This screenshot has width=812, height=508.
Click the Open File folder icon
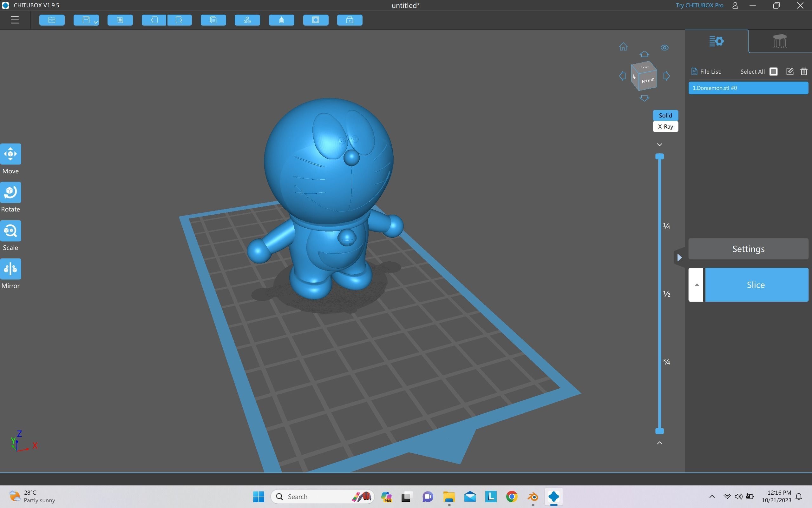click(52, 20)
